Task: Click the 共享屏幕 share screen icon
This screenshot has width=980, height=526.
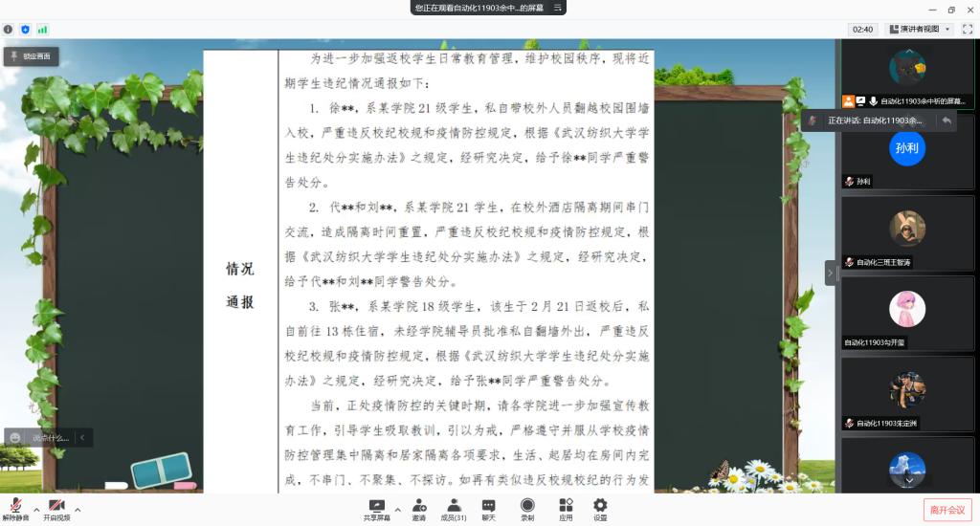Action: click(x=376, y=509)
